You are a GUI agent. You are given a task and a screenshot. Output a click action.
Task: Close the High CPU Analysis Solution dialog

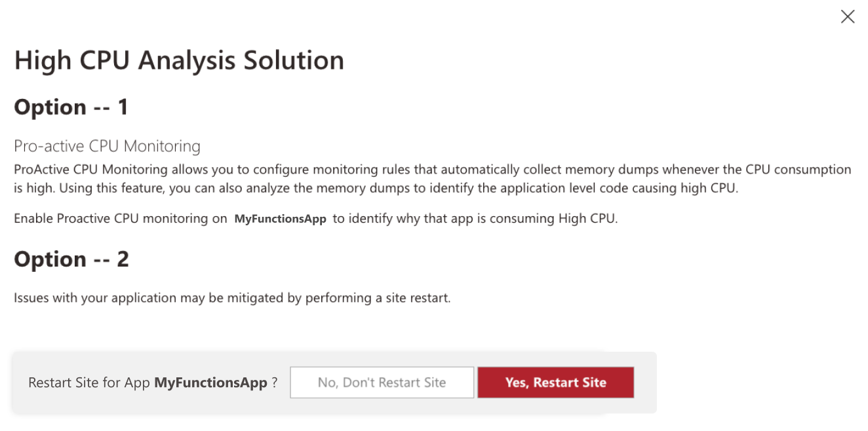click(x=847, y=16)
